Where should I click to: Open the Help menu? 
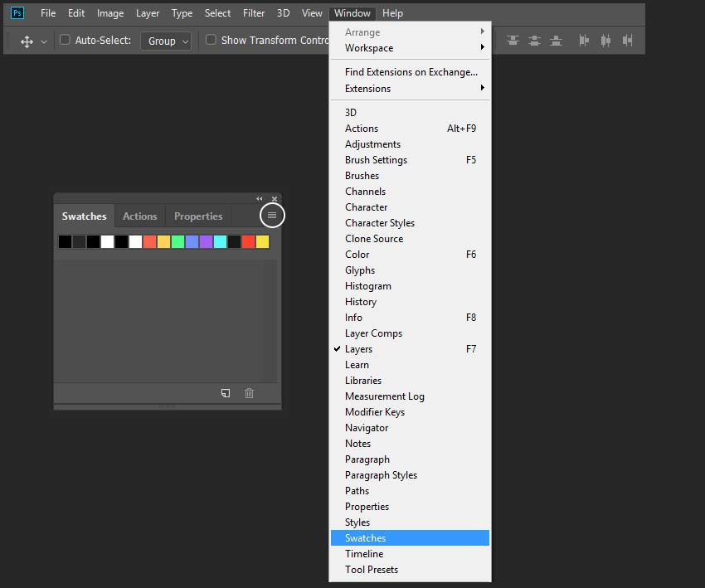coord(392,13)
